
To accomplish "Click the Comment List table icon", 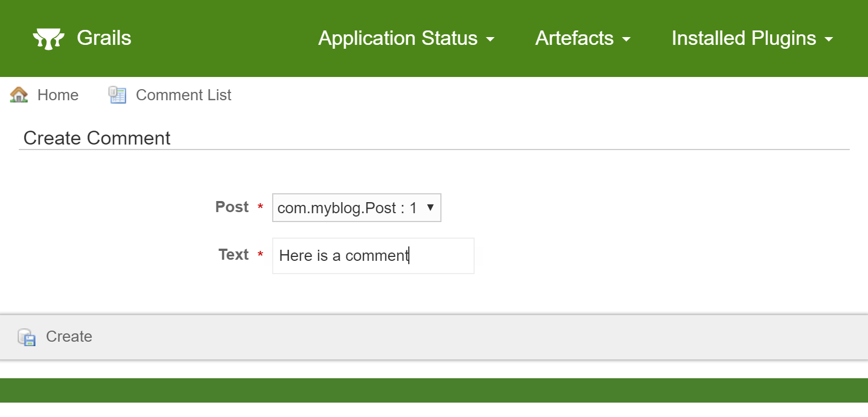I will [x=117, y=95].
